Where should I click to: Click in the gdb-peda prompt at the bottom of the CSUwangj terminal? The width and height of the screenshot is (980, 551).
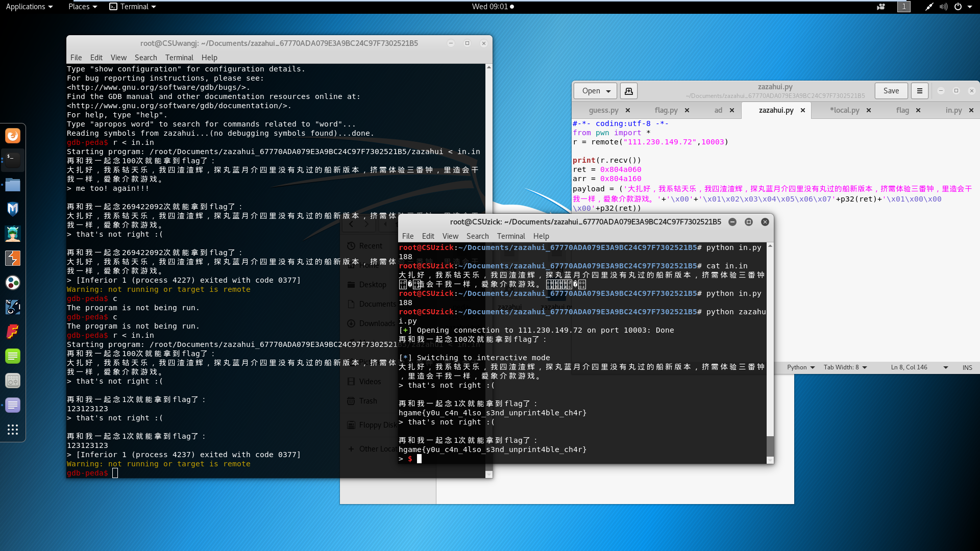[x=115, y=473]
